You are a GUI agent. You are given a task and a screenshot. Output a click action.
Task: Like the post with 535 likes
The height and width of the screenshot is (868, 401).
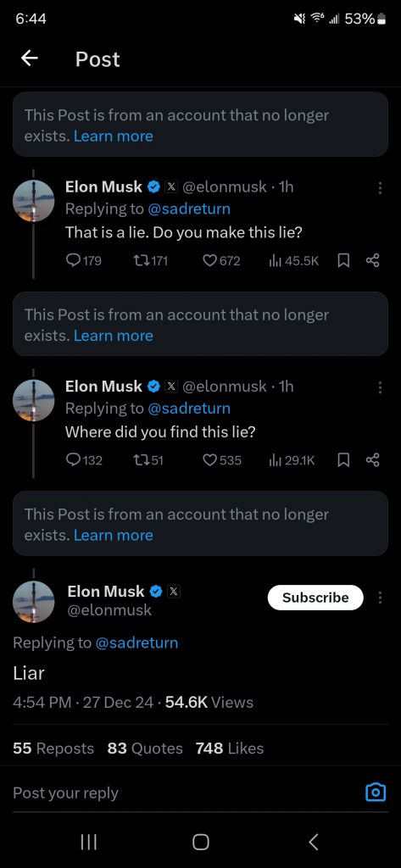click(221, 460)
